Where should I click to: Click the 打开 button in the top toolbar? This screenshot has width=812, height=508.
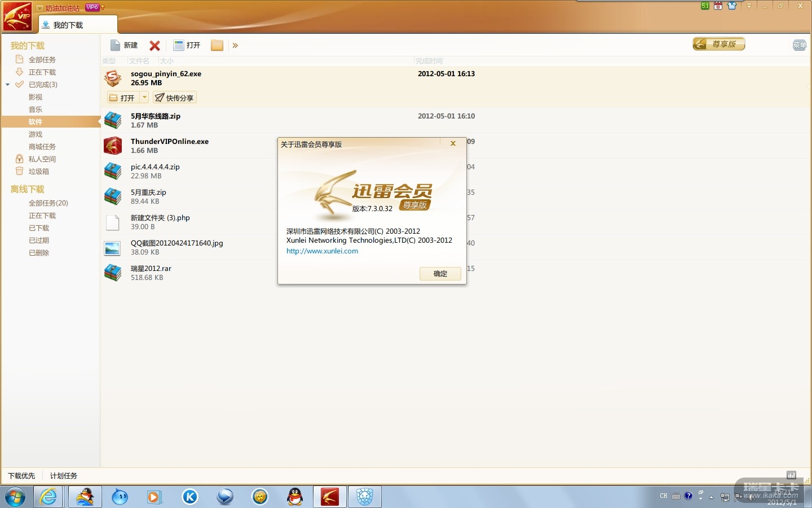[x=187, y=45]
